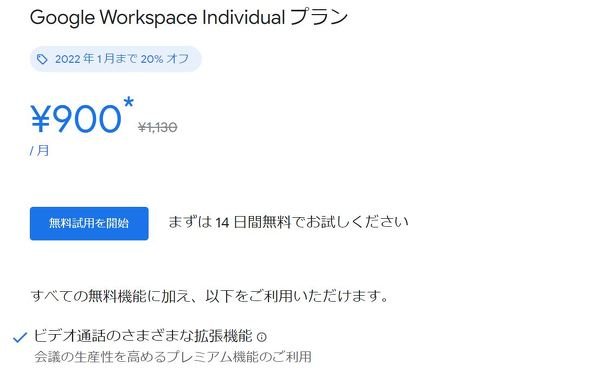The image size is (590, 372).
Task: Click the price tag icon in discount badge
Action: coord(42,59)
